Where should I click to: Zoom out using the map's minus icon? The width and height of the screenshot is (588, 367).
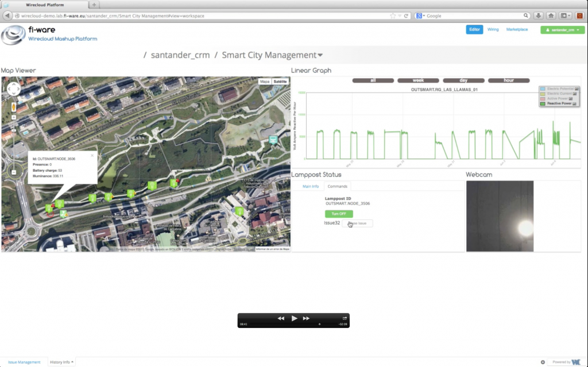click(13, 172)
